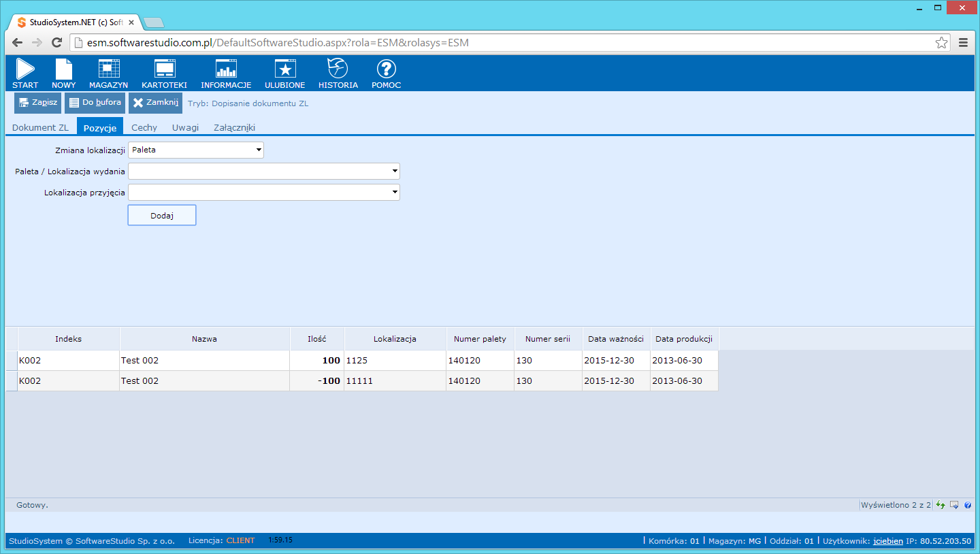Select the StudioSystem.NET browser tab
Viewport: 980px width, 554px height.
[x=75, y=22]
